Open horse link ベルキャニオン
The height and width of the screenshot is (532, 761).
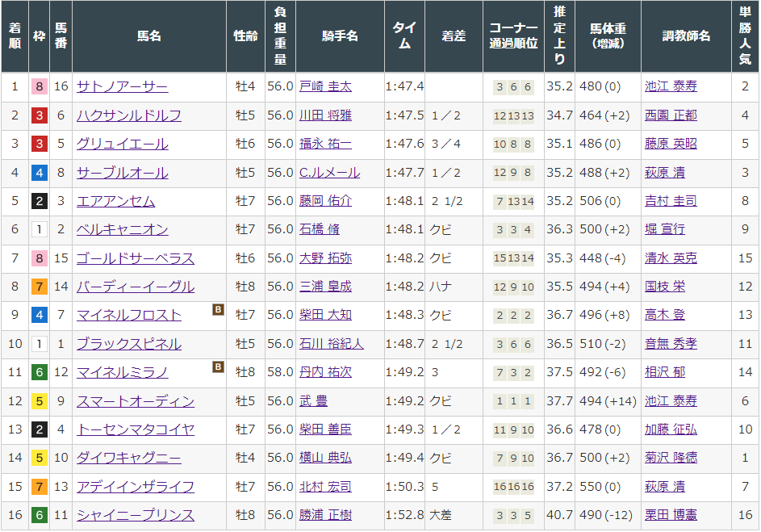pos(123,229)
